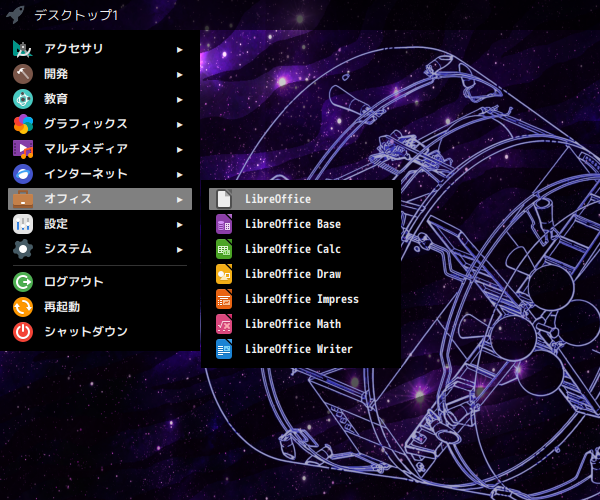
Task: Open the グラフィックス menu category
Action: click(x=100, y=124)
